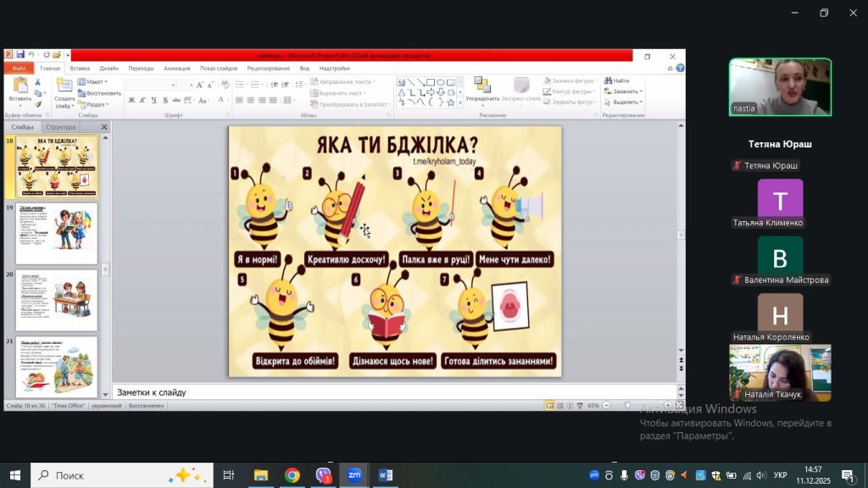Open the Макет layout dropdown
Viewport: 868px width, 488px height.
[x=94, y=82]
